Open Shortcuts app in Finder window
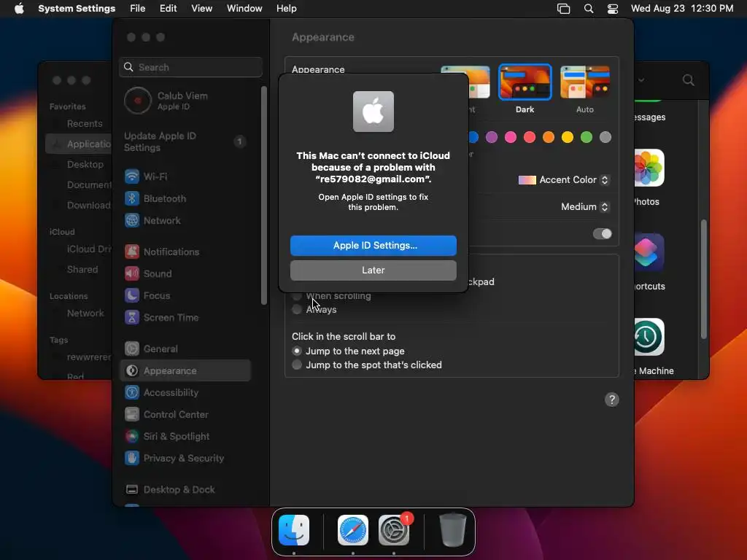This screenshot has height=560, width=747. [x=649, y=253]
